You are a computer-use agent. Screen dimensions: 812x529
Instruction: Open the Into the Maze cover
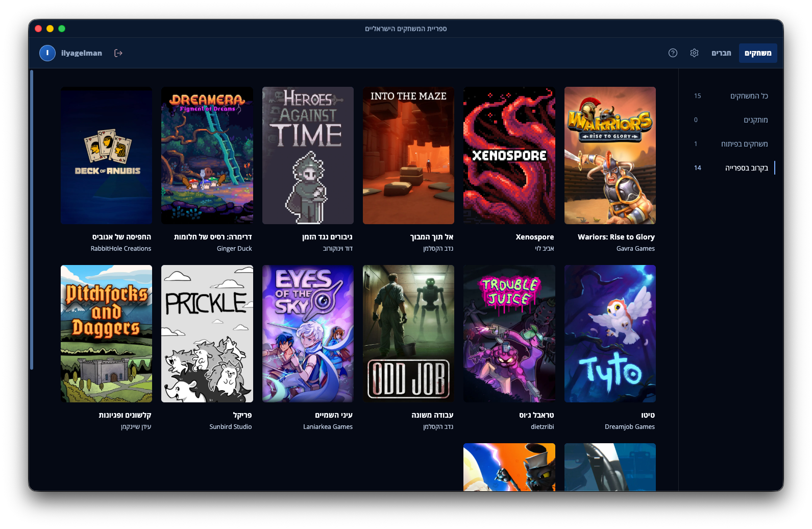[x=408, y=155]
